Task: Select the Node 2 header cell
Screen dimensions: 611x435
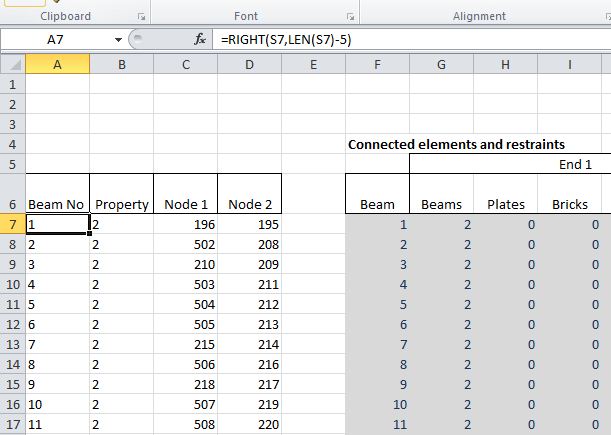Action: coord(249,204)
